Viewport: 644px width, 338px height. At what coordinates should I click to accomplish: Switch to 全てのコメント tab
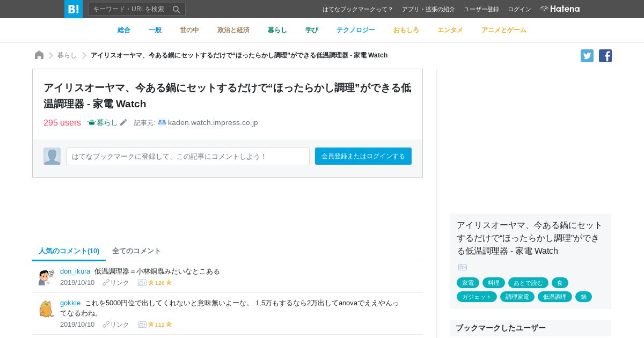pyautogui.click(x=136, y=251)
